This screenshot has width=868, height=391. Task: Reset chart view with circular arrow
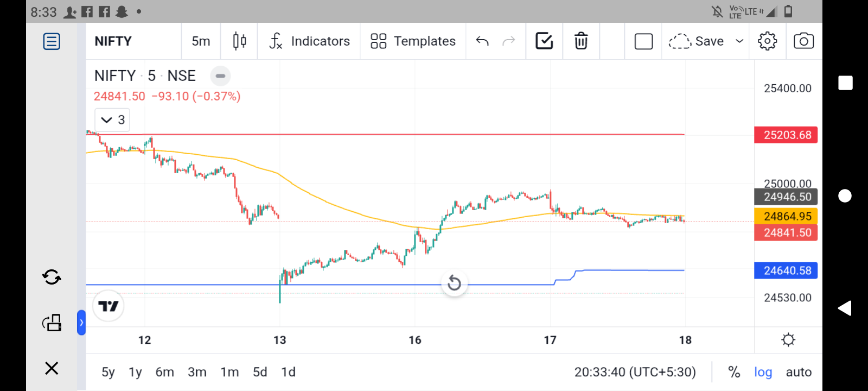pyautogui.click(x=455, y=283)
